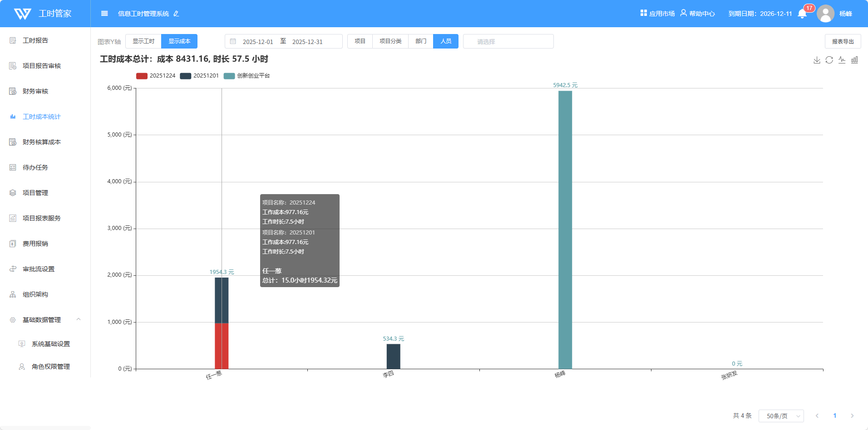
Task: Open the 请选择 person dropdown
Action: click(x=508, y=41)
